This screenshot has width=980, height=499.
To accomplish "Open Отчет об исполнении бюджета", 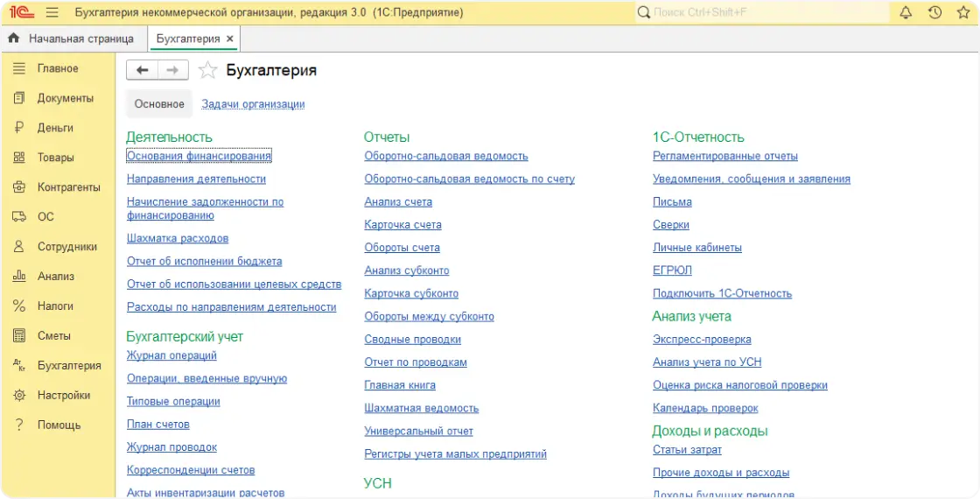I will tap(205, 262).
